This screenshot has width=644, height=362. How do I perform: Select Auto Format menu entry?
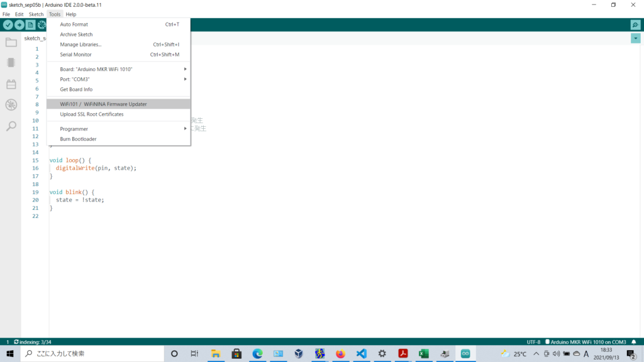coord(118,25)
